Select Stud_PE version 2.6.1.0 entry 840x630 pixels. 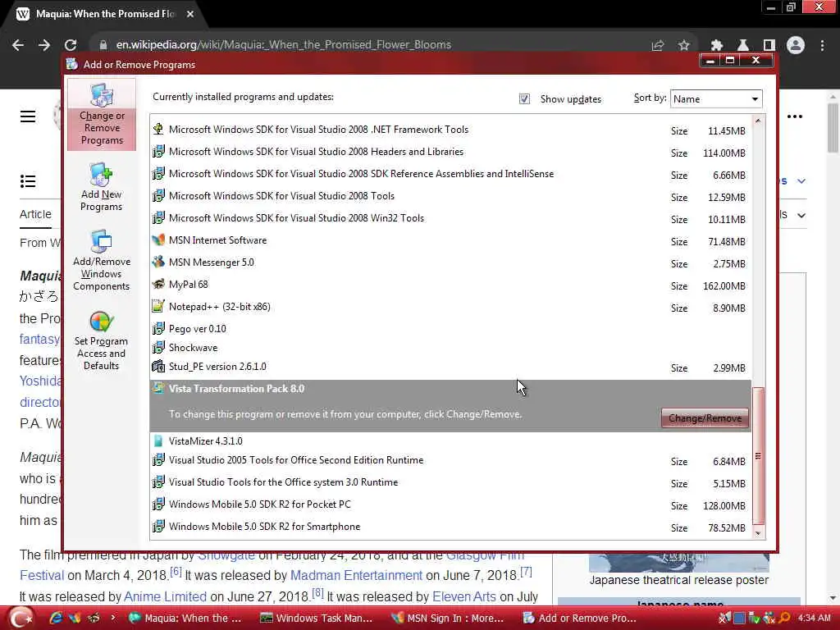click(450, 367)
